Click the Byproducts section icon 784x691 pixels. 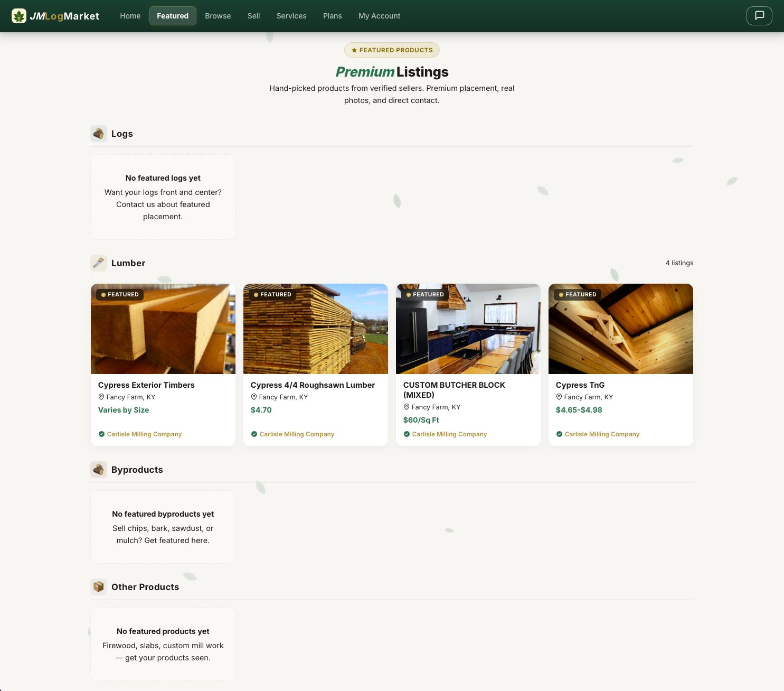coord(99,469)
